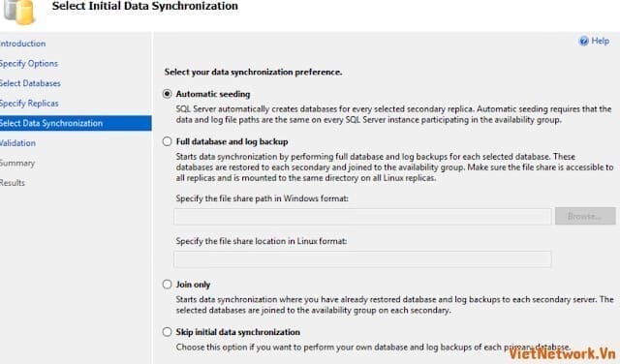Viewport: 620px width, 364px height.
Task: Select the highlighted Select Data Synchronization step
Action: (76, 123)
